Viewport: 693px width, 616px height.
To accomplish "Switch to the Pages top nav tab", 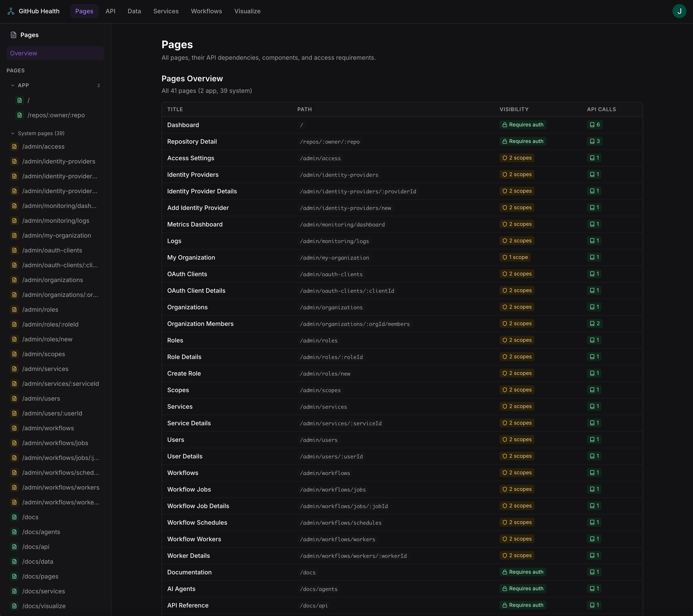I will coord(84,11).
